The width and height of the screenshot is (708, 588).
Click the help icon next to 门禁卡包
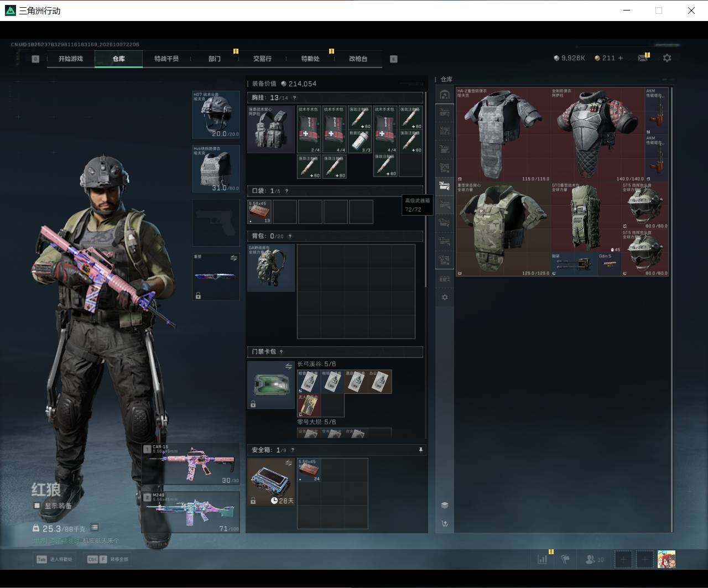click(x=282, y=352)
